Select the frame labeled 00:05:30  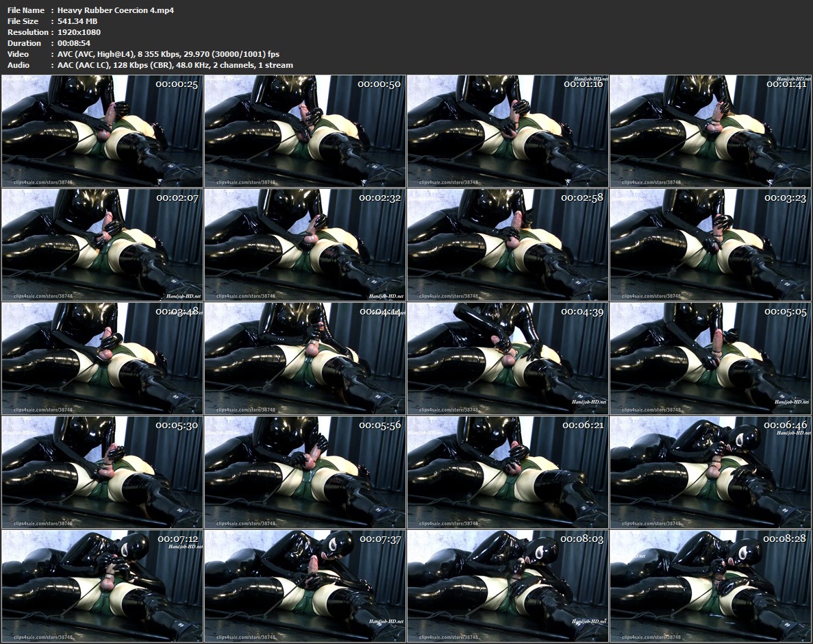pyautogui.click(x=102, y=472)
